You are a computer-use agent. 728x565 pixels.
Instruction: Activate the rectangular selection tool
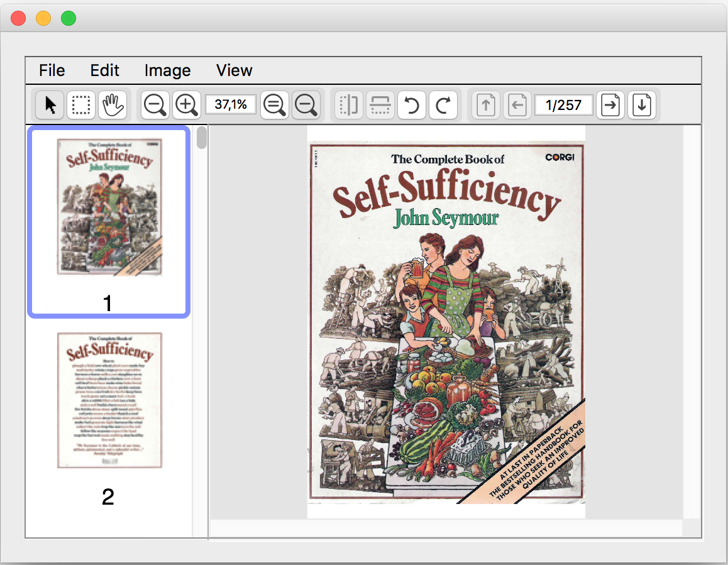(x=81, y=105)
